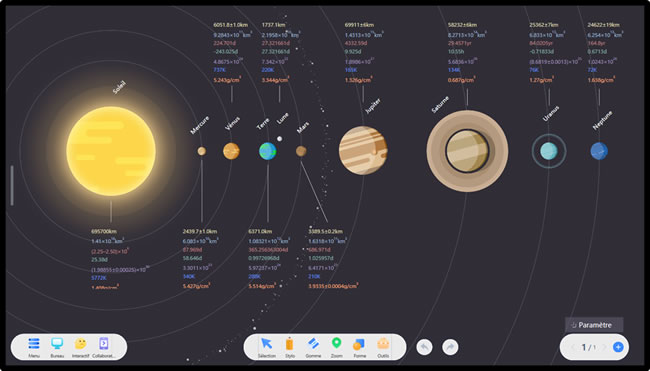Click the Soleil sun graphic
The image size is (650, 371).
(x=111, y=151)
